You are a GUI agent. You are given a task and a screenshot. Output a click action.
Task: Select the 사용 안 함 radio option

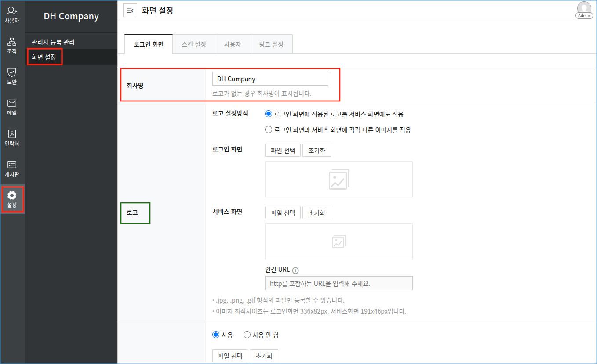pos(247,335)
